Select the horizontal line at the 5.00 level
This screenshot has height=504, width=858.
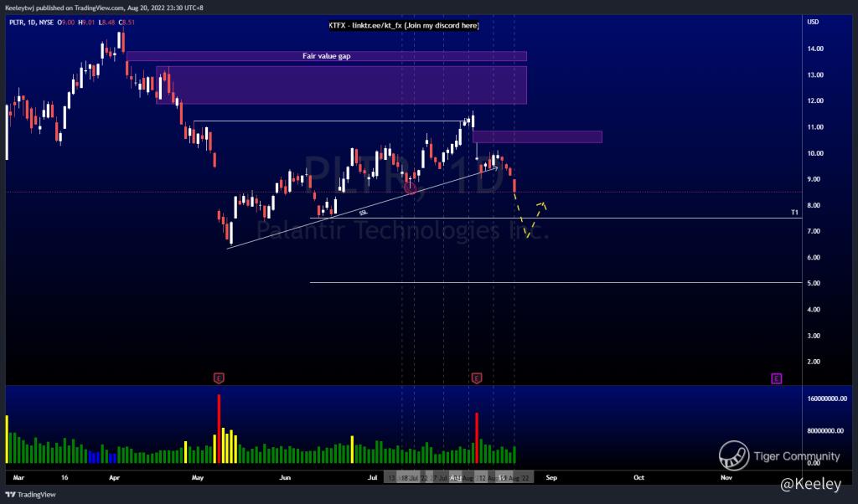coord(556,283)
